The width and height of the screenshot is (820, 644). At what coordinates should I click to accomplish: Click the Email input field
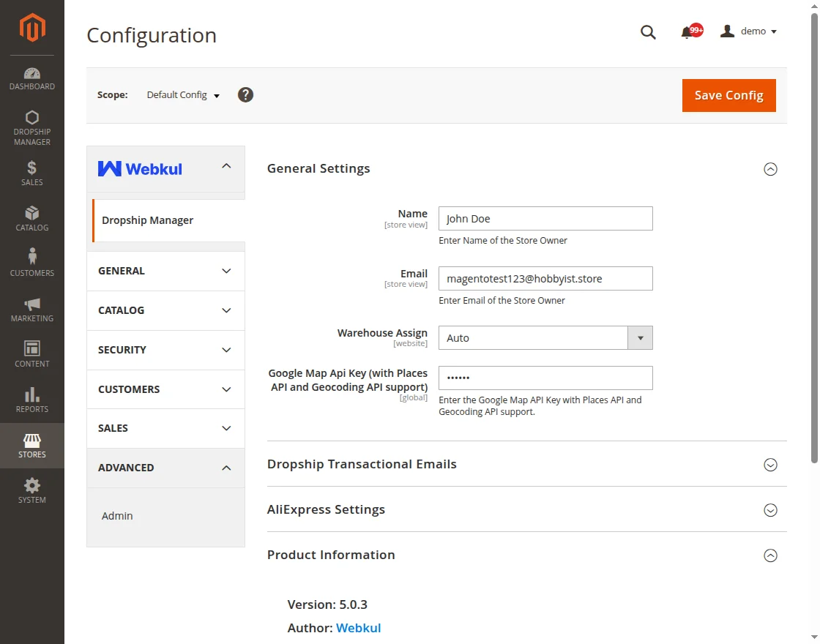[x=545, y=279]
